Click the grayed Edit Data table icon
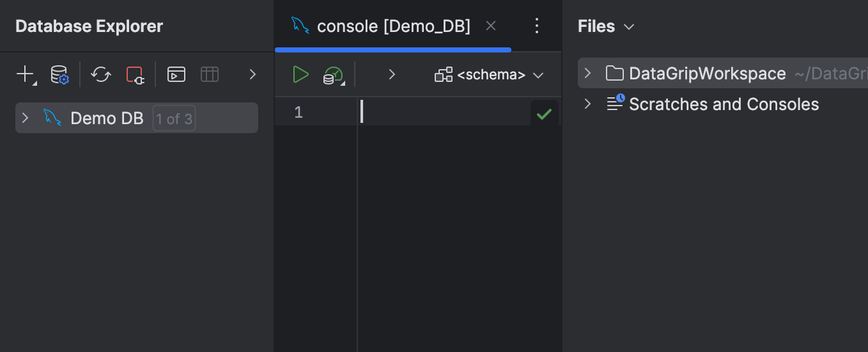Image resolution: width=868 pixels, height=352 pixels. click(x=210, y=74)
